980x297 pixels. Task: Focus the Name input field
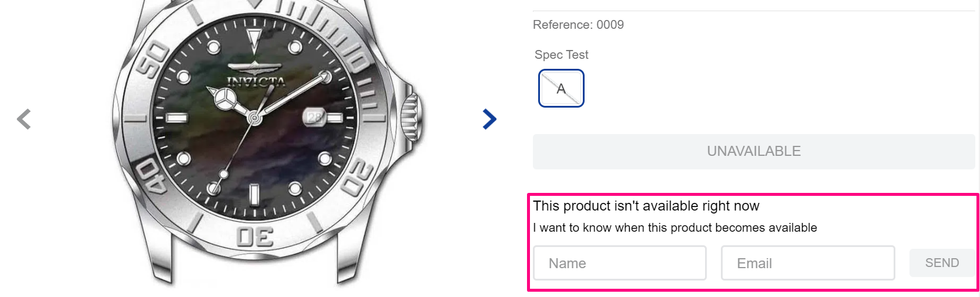point(620,263)
